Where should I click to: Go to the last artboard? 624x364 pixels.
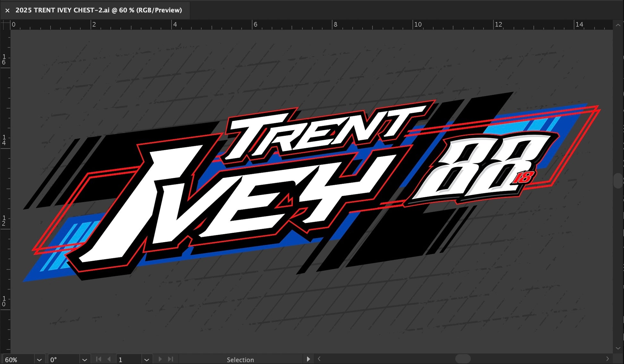pos(171,359)
